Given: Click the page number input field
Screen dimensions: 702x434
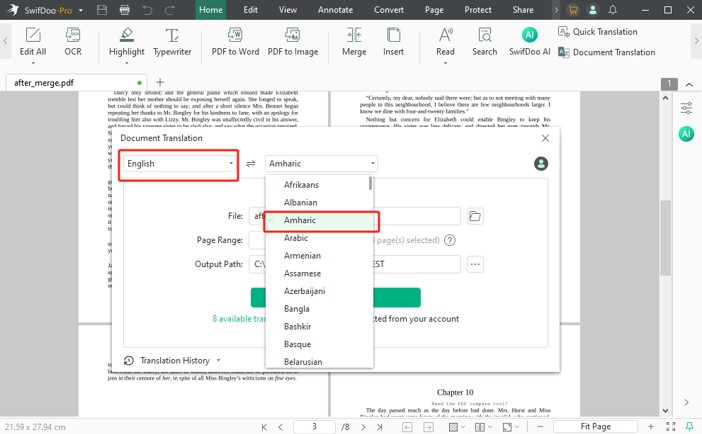Looking at the screenshot, I should [x=314, y=427].
